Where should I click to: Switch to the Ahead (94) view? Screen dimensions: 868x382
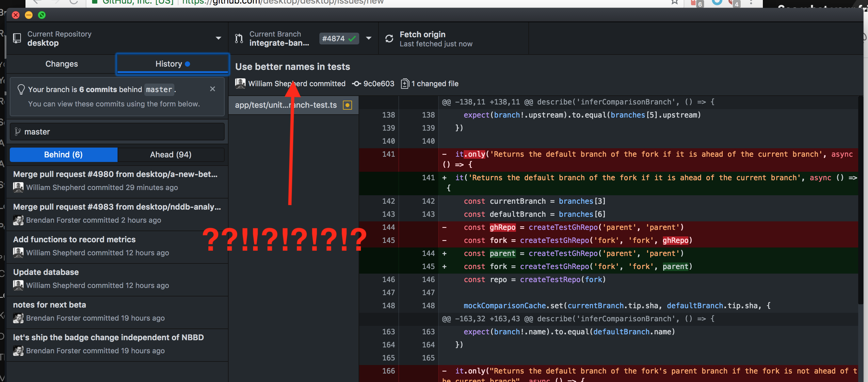click(x=171, y=155)
